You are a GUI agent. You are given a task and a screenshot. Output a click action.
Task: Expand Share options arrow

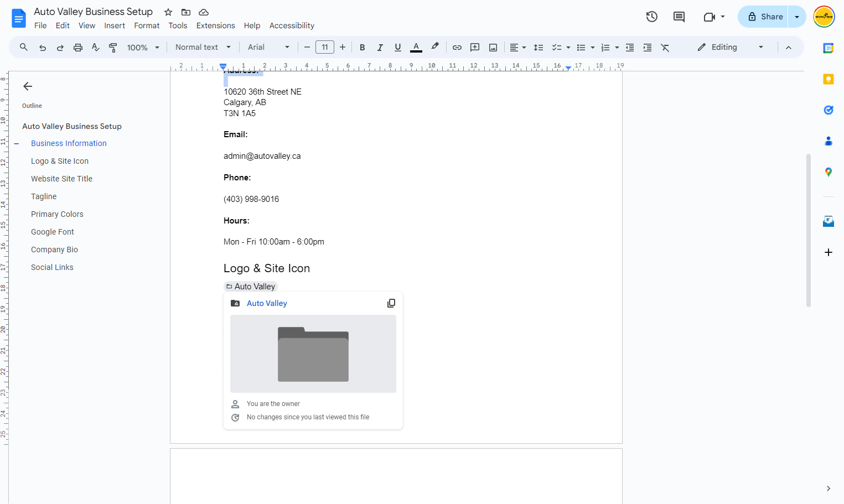(797, 17)
